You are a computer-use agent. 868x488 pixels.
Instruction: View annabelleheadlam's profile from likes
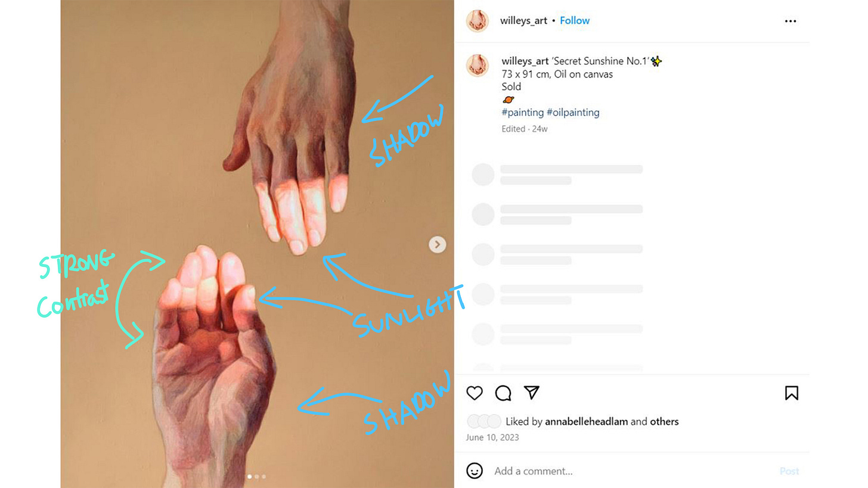pyautogui.click(x=587, y=422)
